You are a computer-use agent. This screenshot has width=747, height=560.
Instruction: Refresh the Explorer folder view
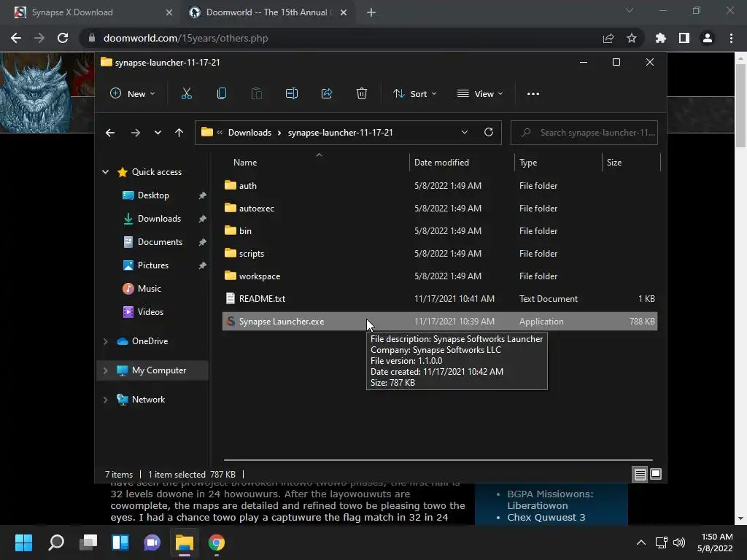489,133
